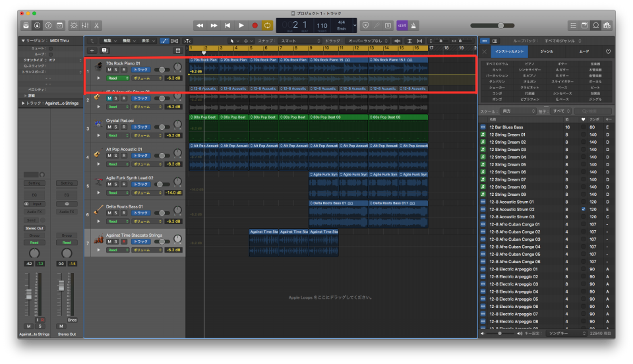Viewport: 633px width, 364px height.
Task: Adjust the master volume slider in the control bar
Action: click(492, 26)
